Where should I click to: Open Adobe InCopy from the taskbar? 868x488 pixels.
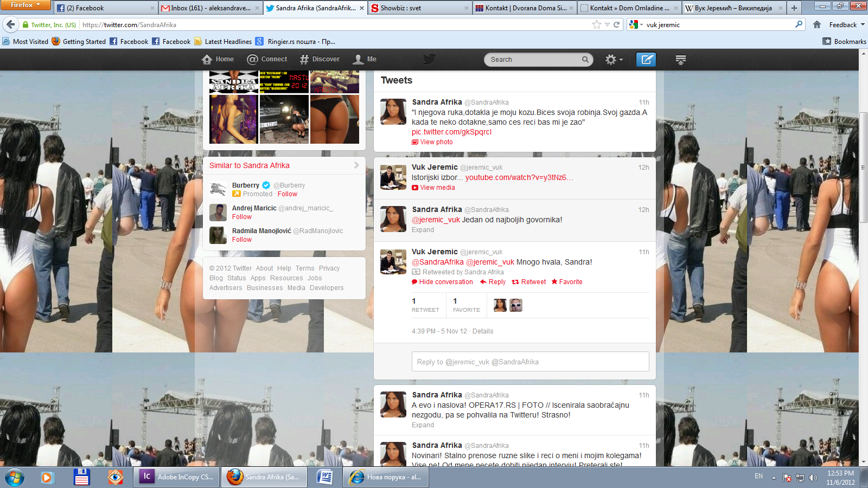(x=177, y=477)
